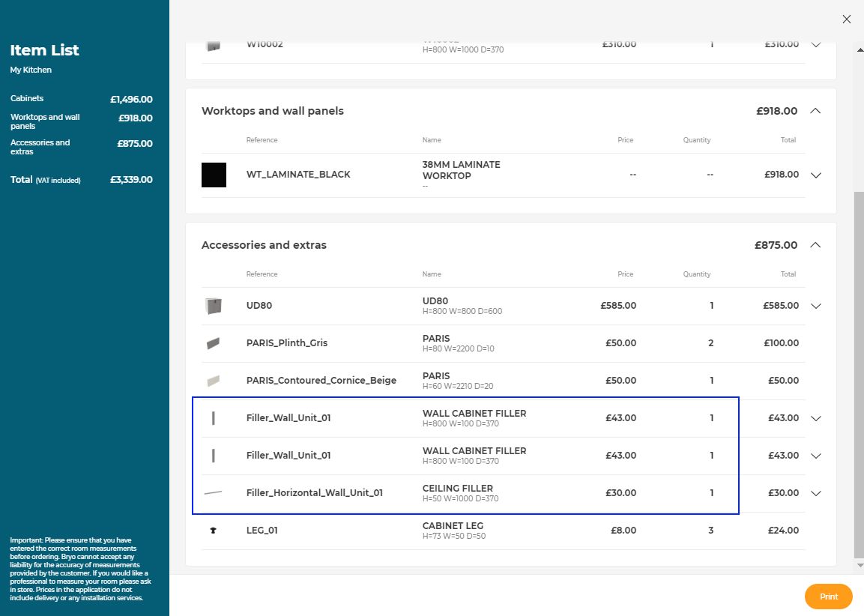Select the PARIS_Plinth_Gris reference text
The width and height of the screenshot is (864, 616).
pos(287,343)
